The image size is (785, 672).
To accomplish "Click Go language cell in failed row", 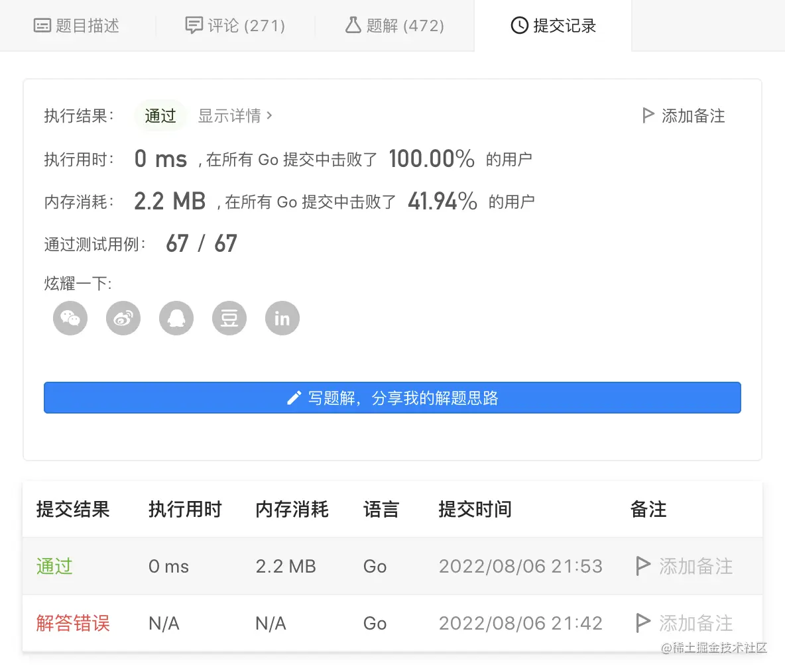I will coord(375,623).
